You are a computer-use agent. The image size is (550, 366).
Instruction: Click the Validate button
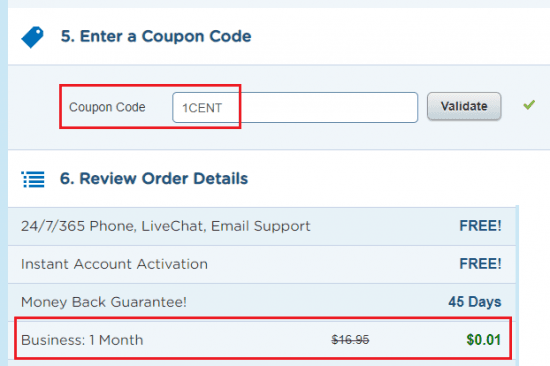(x=464, y=106)
